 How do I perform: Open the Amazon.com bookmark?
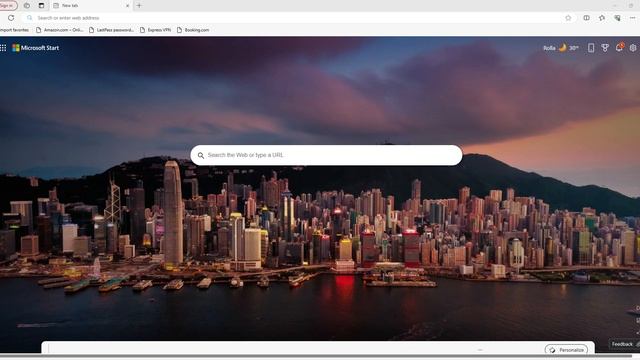pos(60,30)
